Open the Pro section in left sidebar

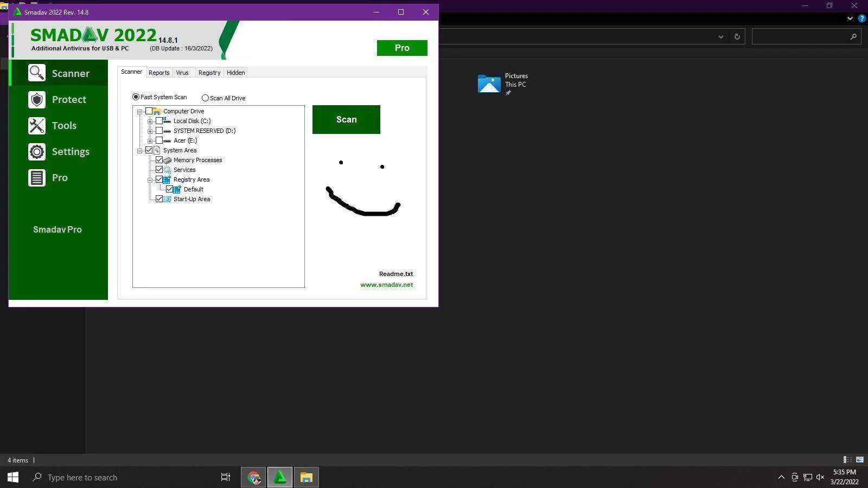pyautogui.click(x=59, y=177)
